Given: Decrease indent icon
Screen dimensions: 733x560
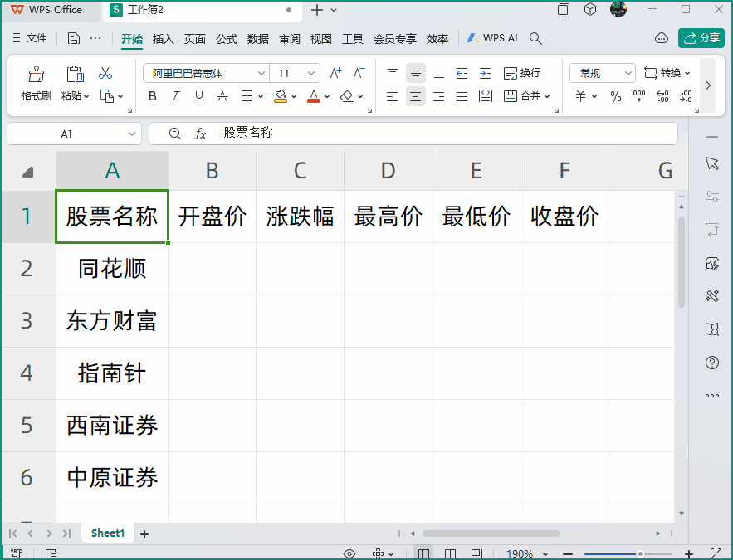Looking at the screenshot, I should pyautogui.click(x=462, y=73).
